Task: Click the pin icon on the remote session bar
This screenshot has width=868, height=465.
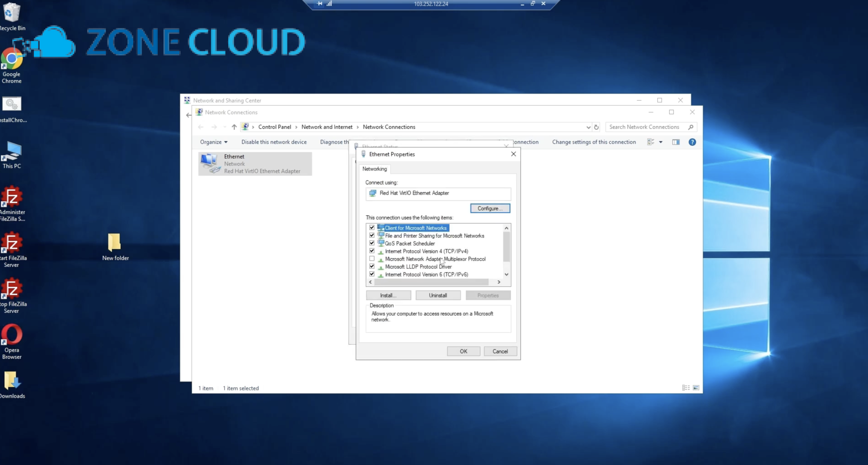Action: 320,4
